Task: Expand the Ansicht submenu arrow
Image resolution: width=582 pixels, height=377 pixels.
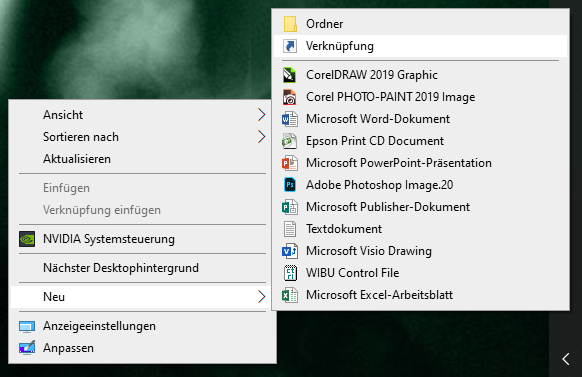Action: (x=262, y=115)
